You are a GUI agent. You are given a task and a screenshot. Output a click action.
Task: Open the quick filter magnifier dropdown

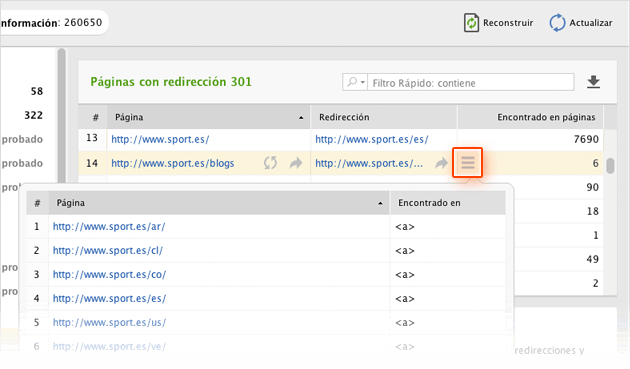point(355,82)
